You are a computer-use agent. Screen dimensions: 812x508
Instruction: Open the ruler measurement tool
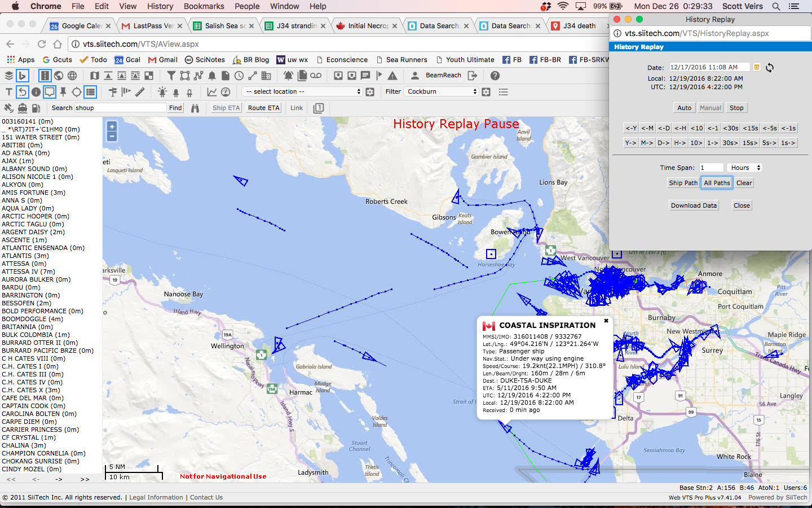(140, 91)
